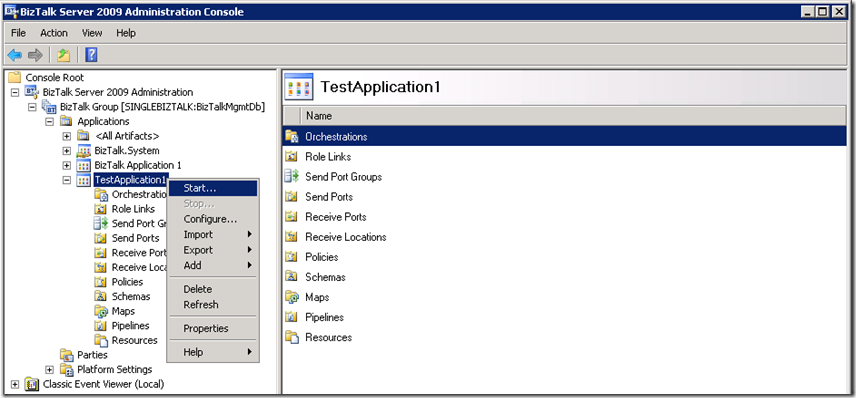Viewport: 856px width, 398px height.
Task: Open the Help menu in the menu bar
Action: point(126,33)
